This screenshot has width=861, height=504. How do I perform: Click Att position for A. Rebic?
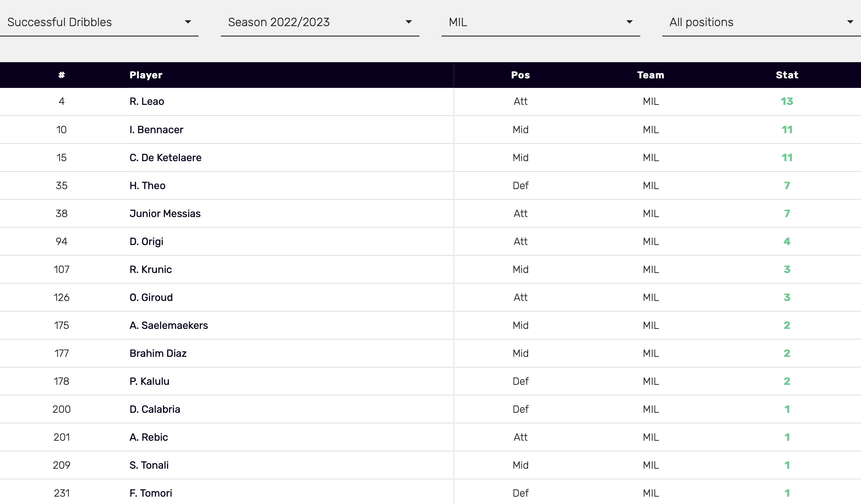[520, 437]
